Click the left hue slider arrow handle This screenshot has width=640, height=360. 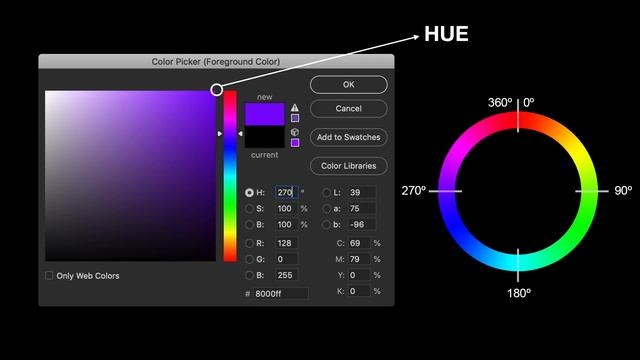click(220, 133)
